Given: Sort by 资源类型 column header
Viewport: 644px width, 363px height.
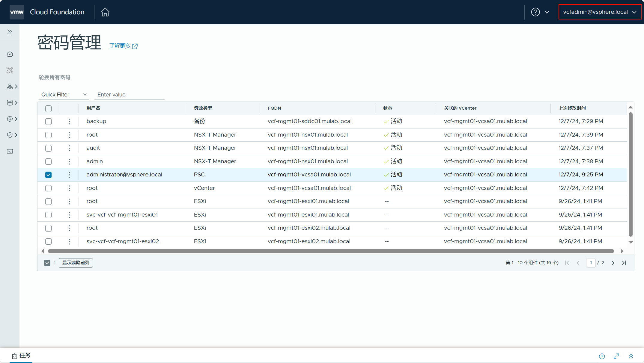Looking at the screenshot, I should [x=203, y=108].
